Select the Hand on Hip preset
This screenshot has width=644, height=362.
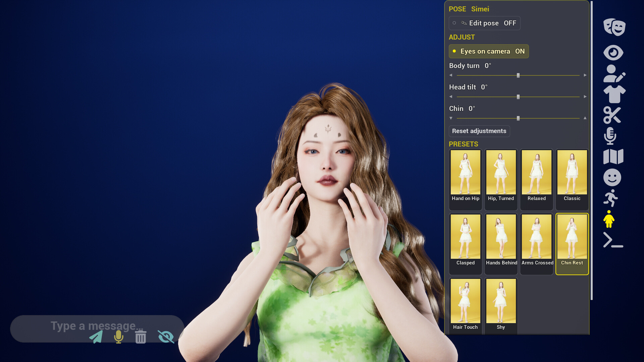(466, 180)
